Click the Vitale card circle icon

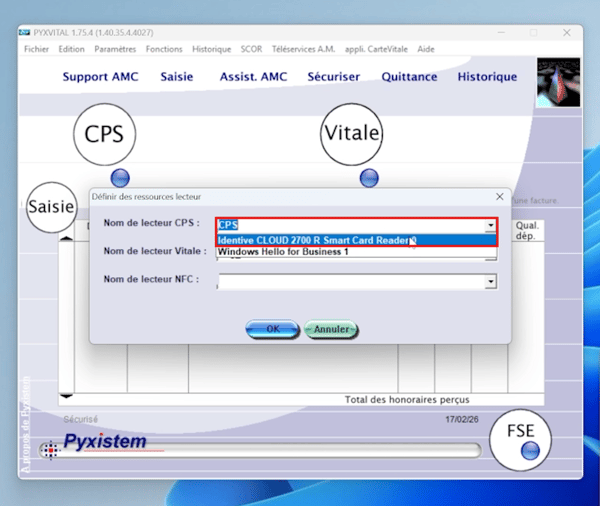[x=351, y=134]
